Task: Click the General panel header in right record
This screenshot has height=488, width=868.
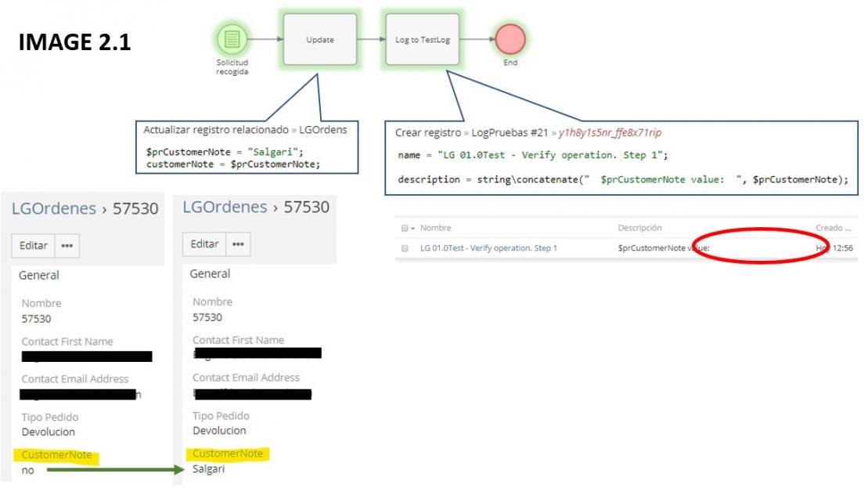Action: 211,273
